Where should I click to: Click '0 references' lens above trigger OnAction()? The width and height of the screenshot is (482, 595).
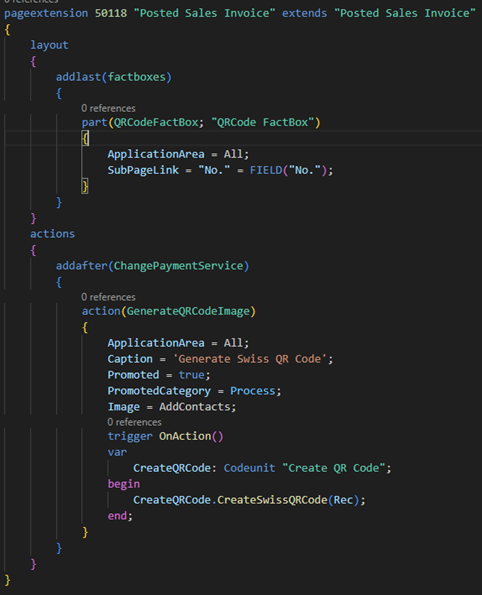[134, 422]
